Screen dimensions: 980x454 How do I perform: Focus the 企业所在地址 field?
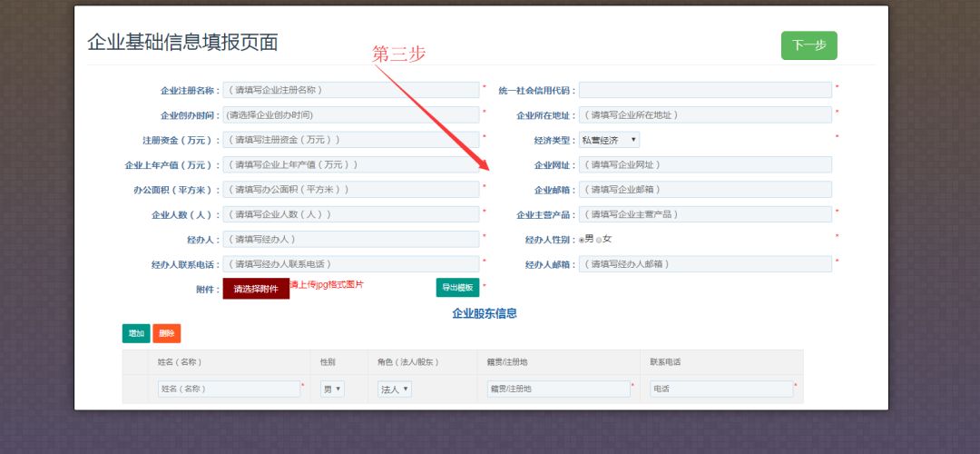(705, 115)
